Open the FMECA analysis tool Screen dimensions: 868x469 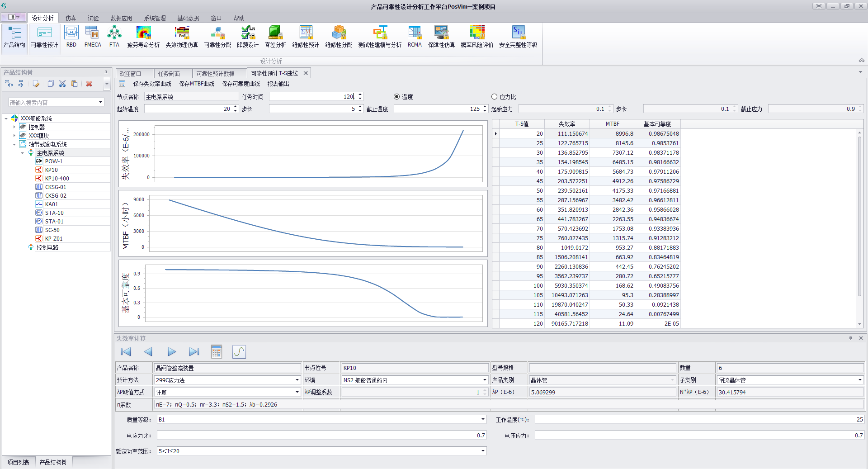[x=93, y=36]
